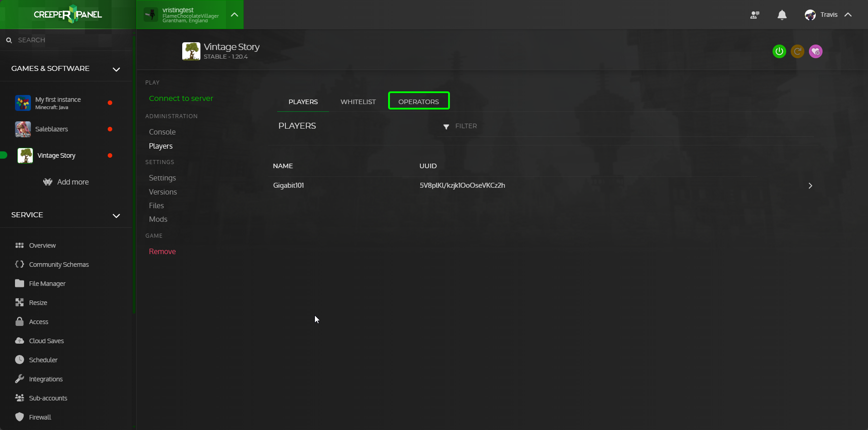This screenshot has height=430, width=868.
Task: Open File Manager label
Action: point(47,284)
